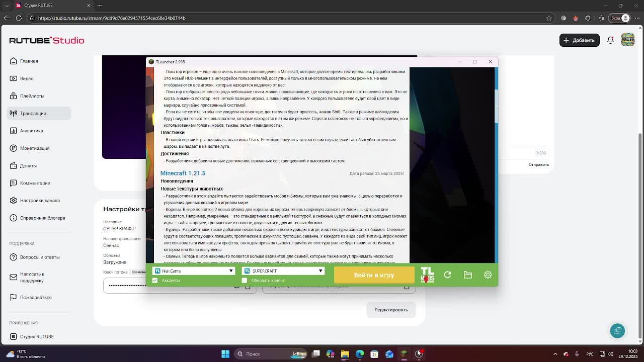Open the Outlook taskbar icon

click(389, 354)
